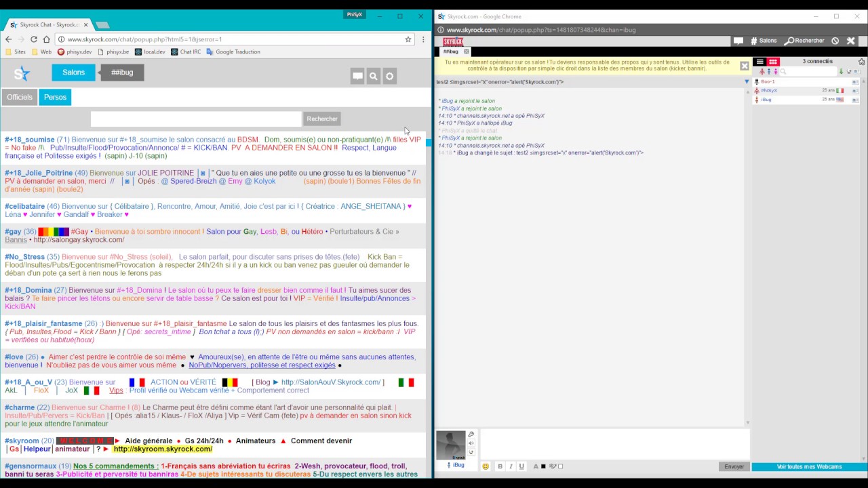Click the Skyrock logo in right window
The height and width of the screenshot is (488, 868).
click(x=453, y=41)
